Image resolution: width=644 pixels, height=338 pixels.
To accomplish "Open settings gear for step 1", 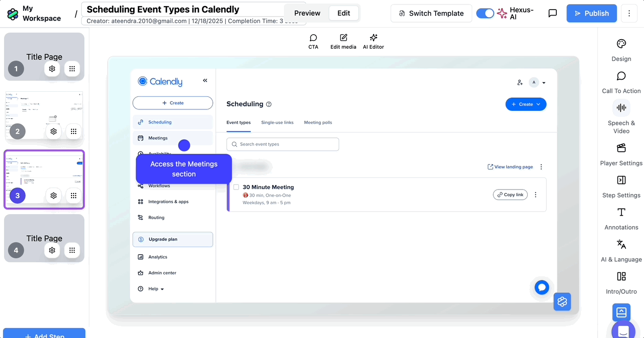I will coord(52,69).
